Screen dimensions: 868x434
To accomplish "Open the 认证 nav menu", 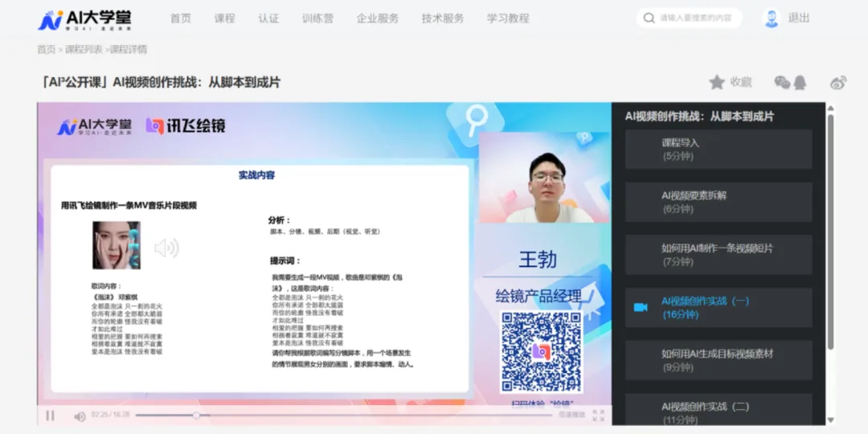I will pos(268,18).
